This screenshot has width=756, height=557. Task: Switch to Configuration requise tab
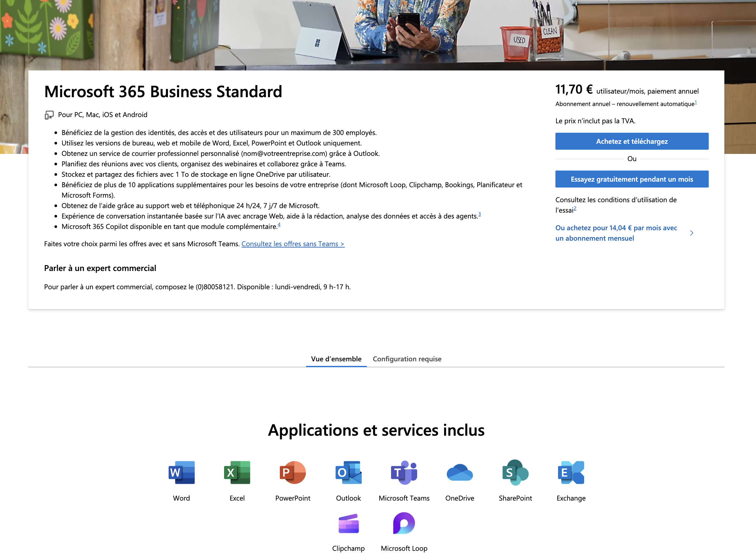click(407, 359)
